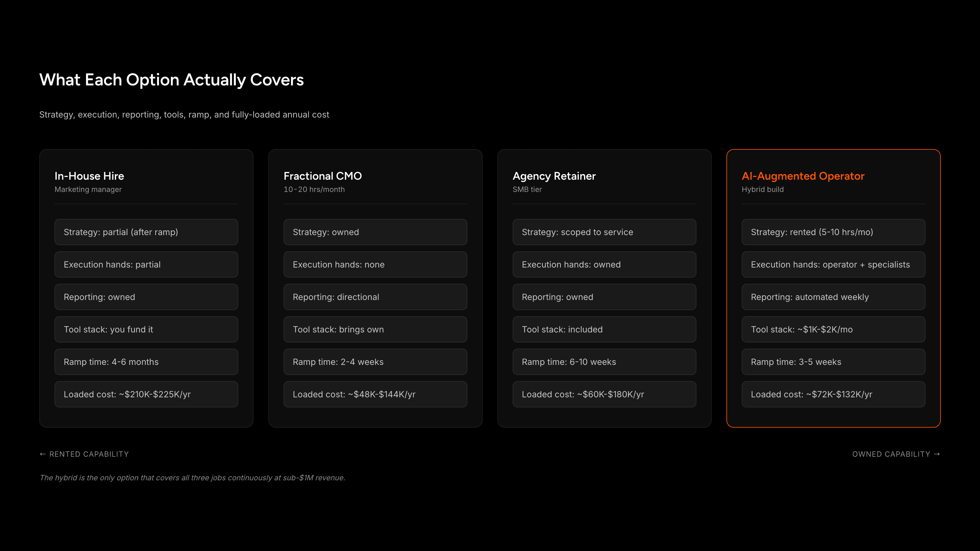980x551 pixels.
Task: Click 'Strategy: rented (5-10 hrs/mo)' row
Action: (x=834, y=232)
